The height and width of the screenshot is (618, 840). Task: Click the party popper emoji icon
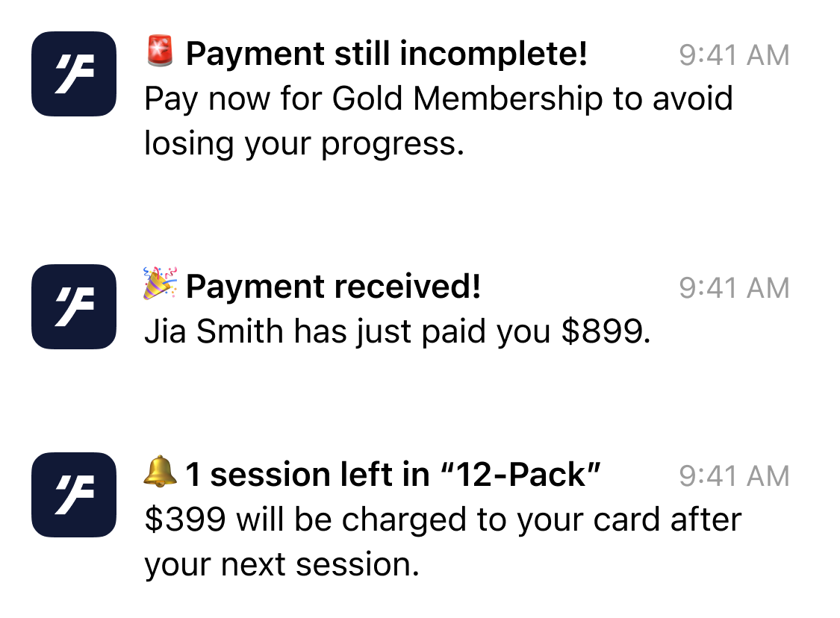[160, 284]
